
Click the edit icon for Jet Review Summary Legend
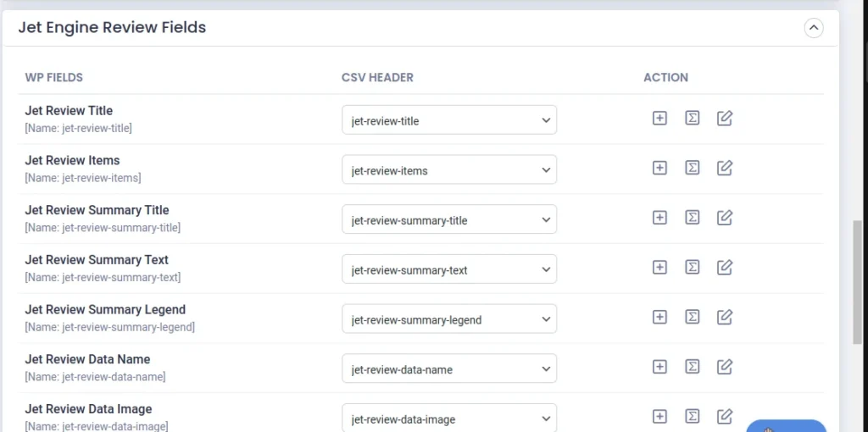click(724, 318)
